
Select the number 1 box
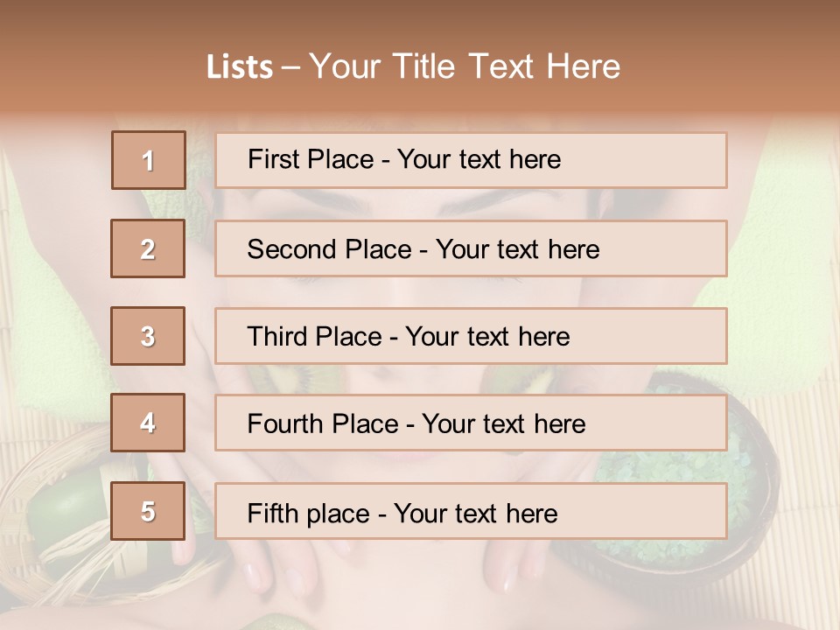[149, 160]
